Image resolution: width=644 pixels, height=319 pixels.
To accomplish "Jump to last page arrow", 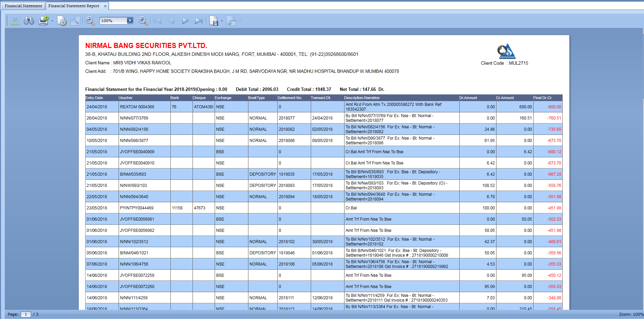I will 199,21.
